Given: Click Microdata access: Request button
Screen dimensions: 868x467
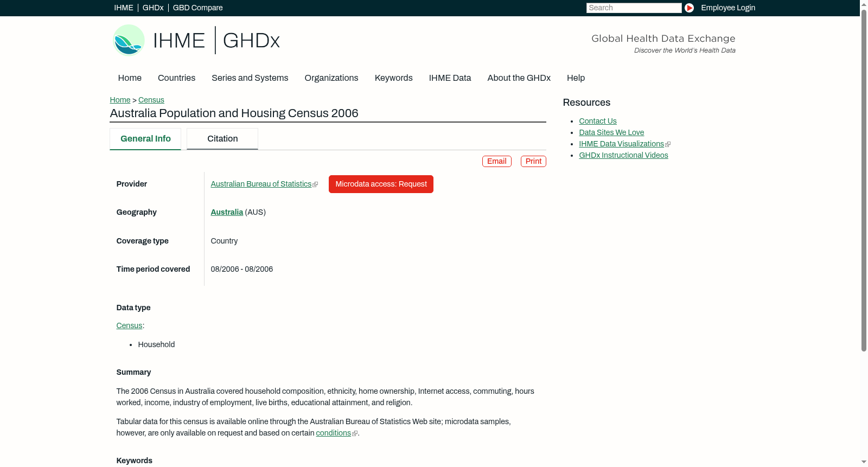Looking at the screenshot, I should [x=381, y=184].
